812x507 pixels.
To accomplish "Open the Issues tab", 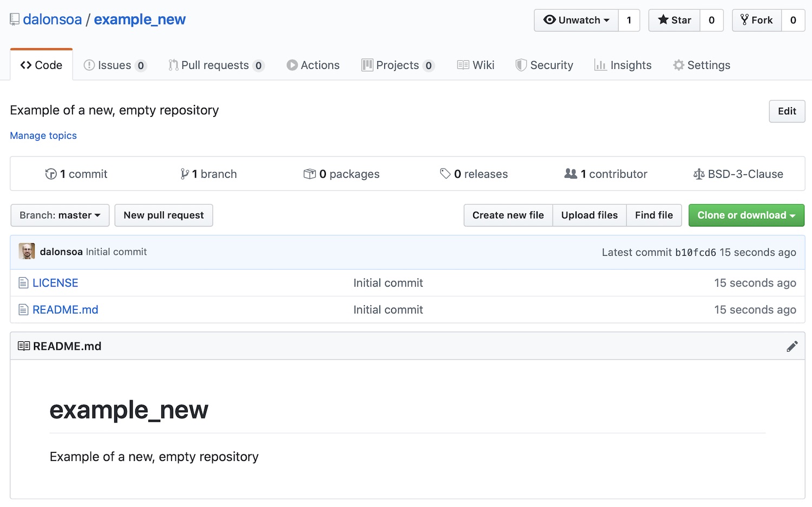I will pos(115,65).
